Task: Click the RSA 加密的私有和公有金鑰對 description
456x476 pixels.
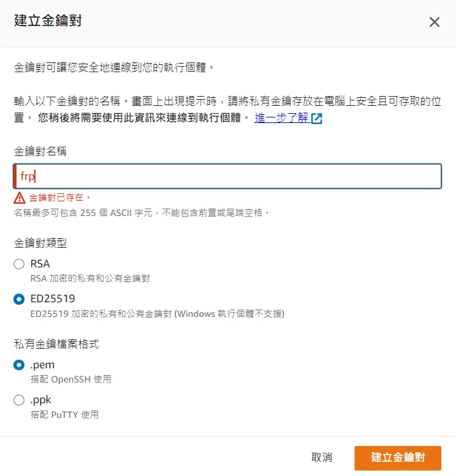Action: (x=90, y=278)
